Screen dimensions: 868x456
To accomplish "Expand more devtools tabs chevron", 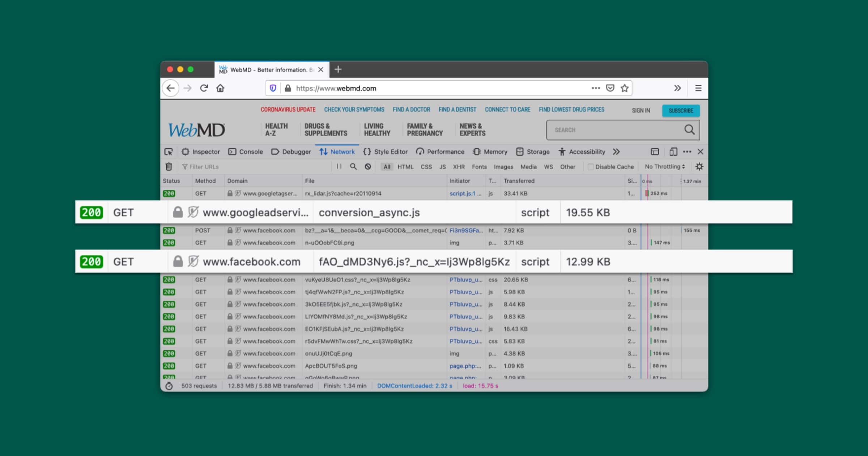I will (616, 152).
